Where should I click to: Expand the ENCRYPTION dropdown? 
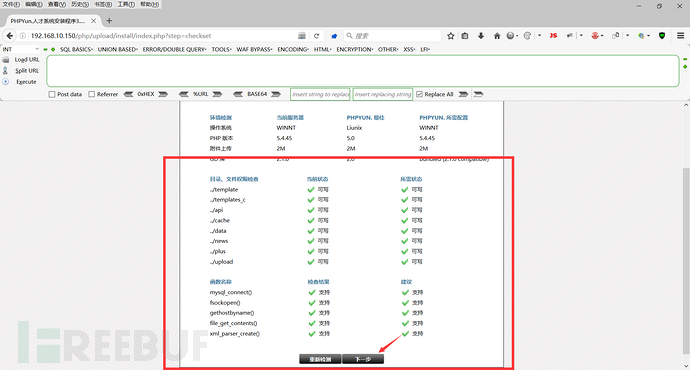tap(355, 49)
